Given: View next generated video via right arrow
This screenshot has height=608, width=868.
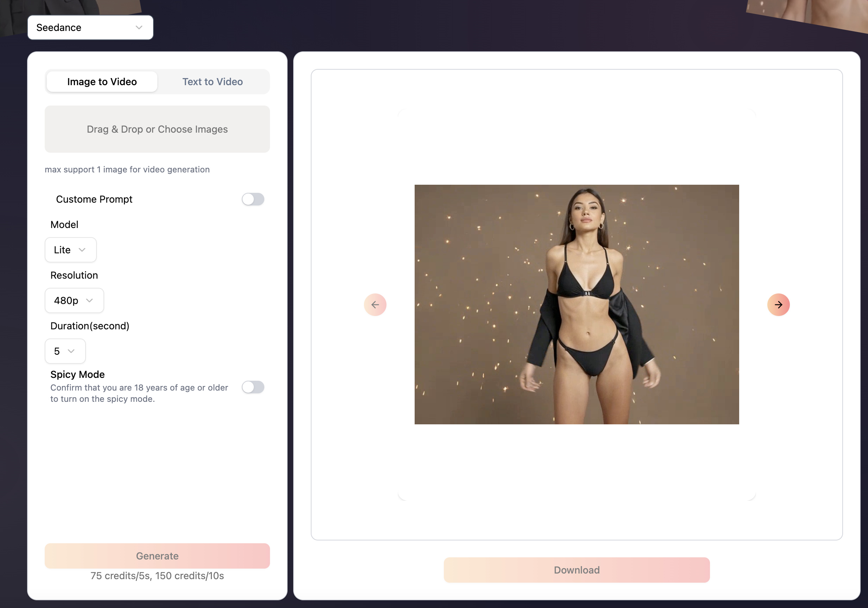Looking at the screenshot, I should (779, 304).
